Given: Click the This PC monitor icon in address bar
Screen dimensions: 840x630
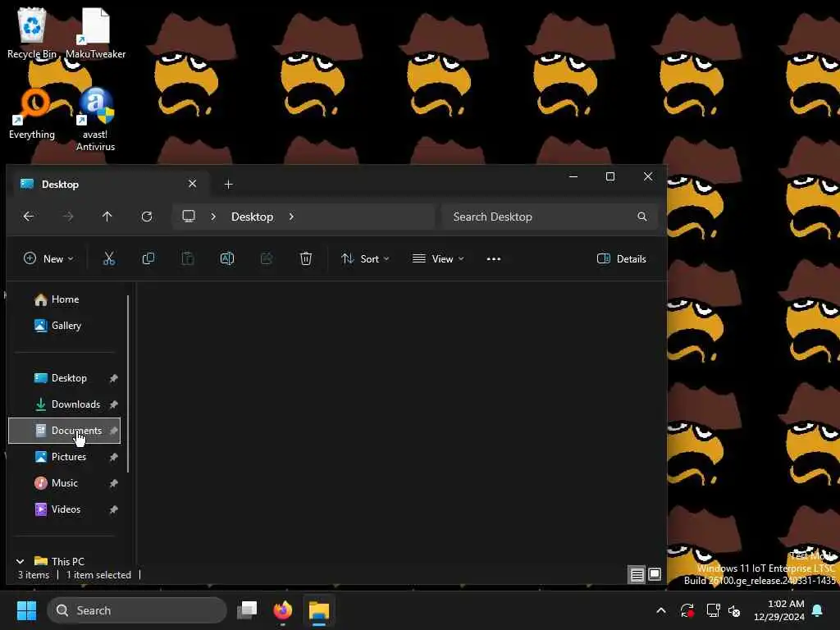Looking at the screenshot, I should (189, 216).
